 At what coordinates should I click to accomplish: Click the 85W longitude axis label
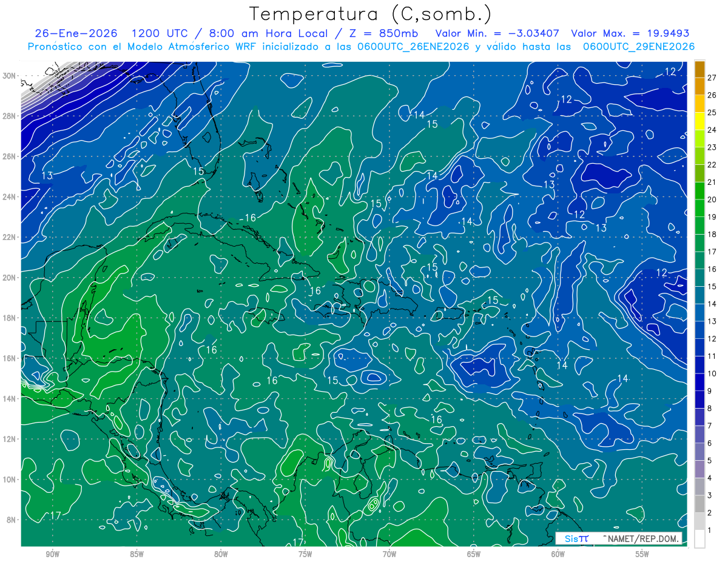136,554
